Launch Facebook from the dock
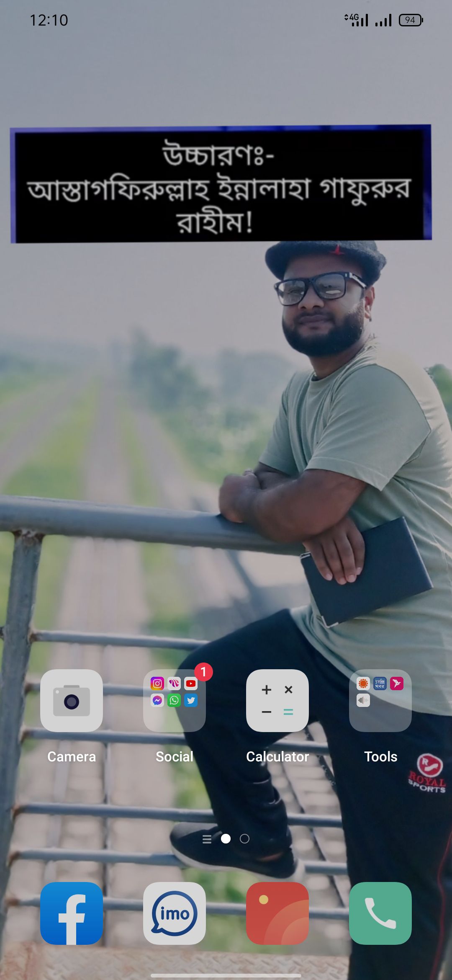The image size is (452, 980). (71, 913)
